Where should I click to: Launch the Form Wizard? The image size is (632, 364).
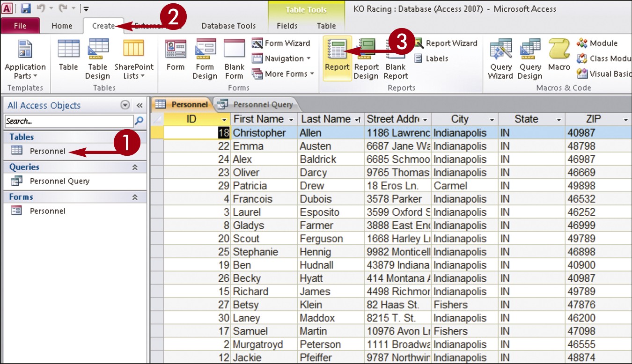point(281,43)
